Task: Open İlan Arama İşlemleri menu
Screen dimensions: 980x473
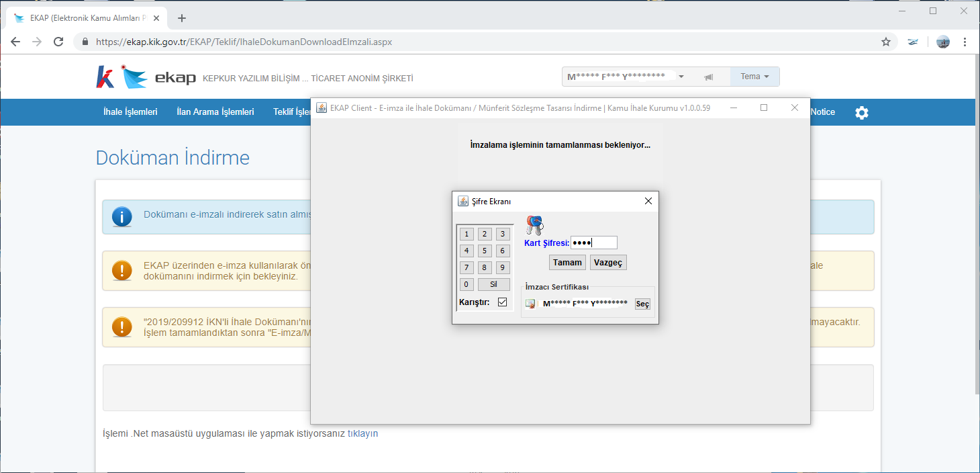Action: (215, 112)
